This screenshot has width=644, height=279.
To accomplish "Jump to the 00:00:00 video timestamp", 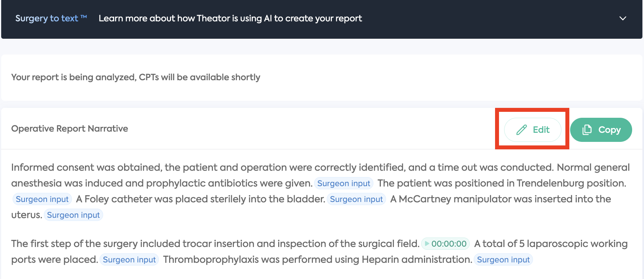I will [x=448, y=244].
